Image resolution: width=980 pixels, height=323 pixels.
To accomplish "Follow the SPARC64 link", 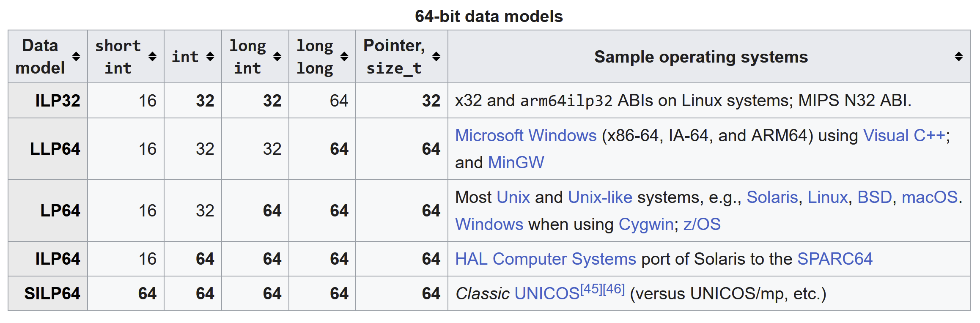I will point(835,259).
